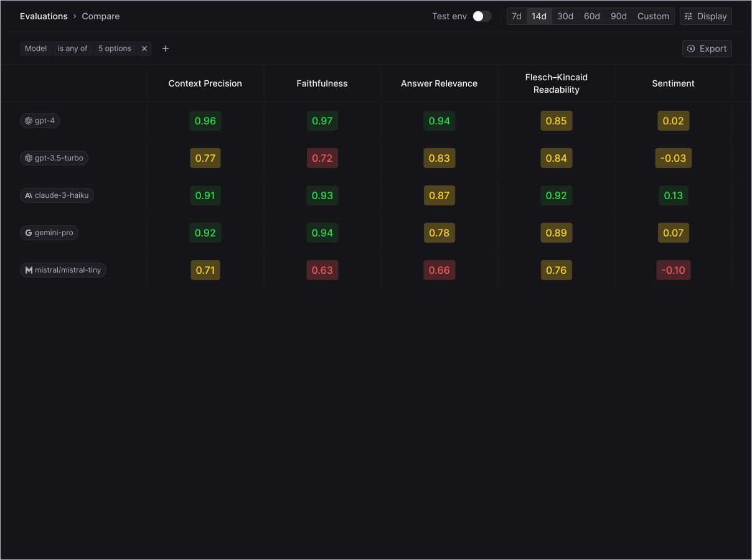Screen dimensions: 752x560
Task: Open the Model filter field dropdown
Action: coord(36,49)
